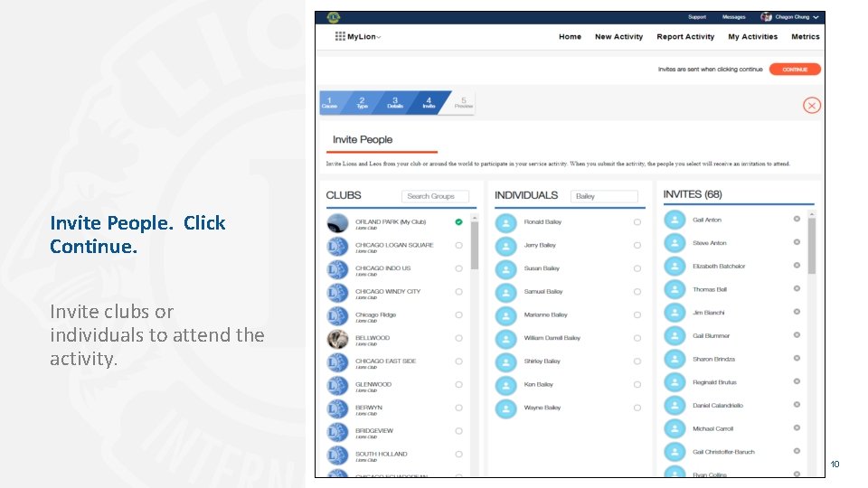Click the Individuals search field containing Bailey
868x488 pixels.
(604, 196)
